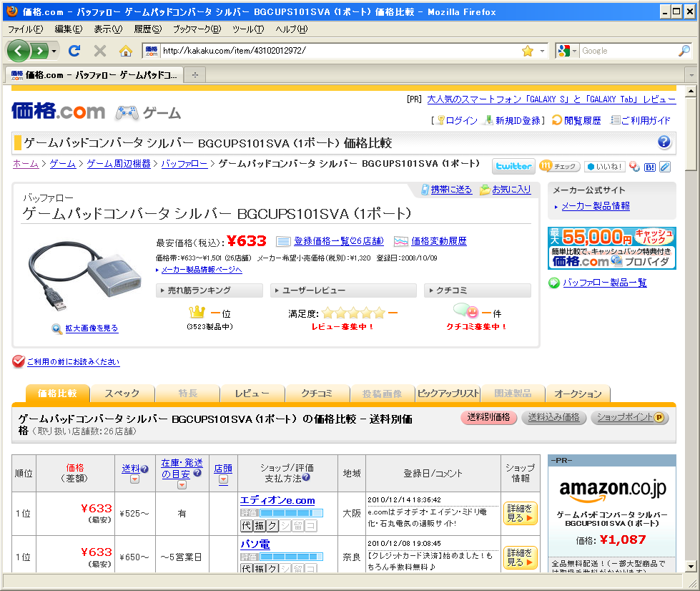This screenshot has width=700, height=591.
Task: Bookmark this page with the star icon
Action: click(528, 51)
